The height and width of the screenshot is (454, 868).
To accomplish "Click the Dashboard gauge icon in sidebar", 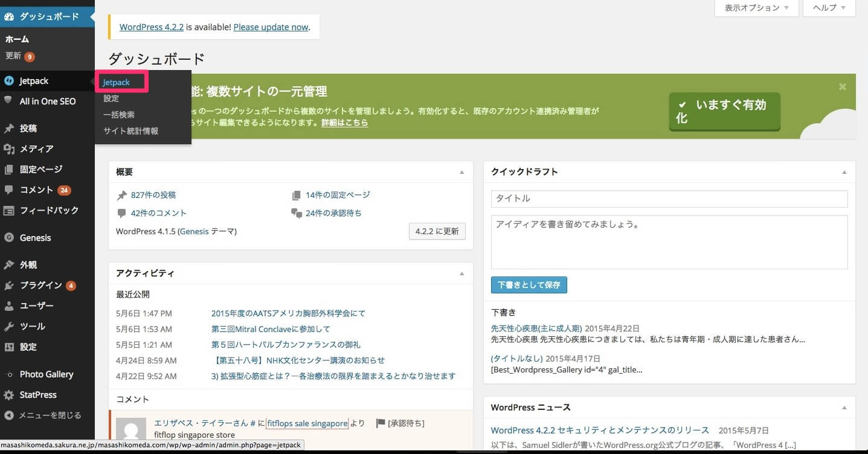I will click(x=9, y=16).
